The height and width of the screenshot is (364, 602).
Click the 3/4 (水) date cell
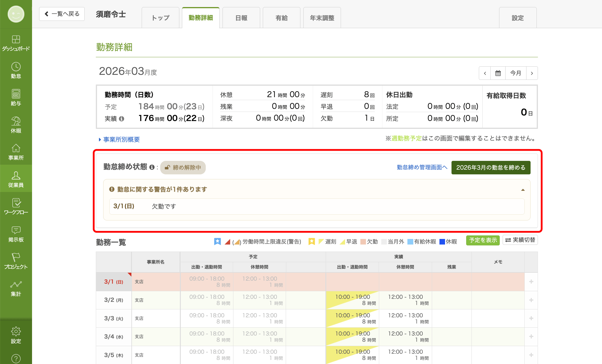tap(114, 336)
